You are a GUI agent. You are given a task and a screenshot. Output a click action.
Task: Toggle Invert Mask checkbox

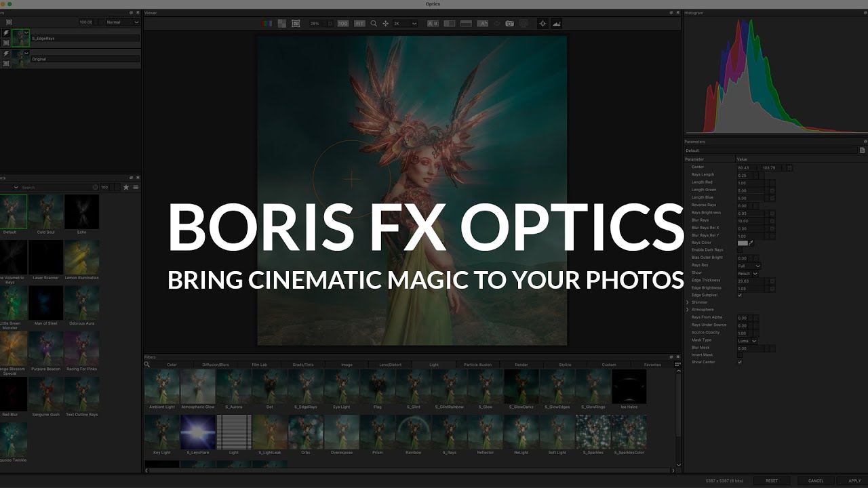(x=740, y=355)
